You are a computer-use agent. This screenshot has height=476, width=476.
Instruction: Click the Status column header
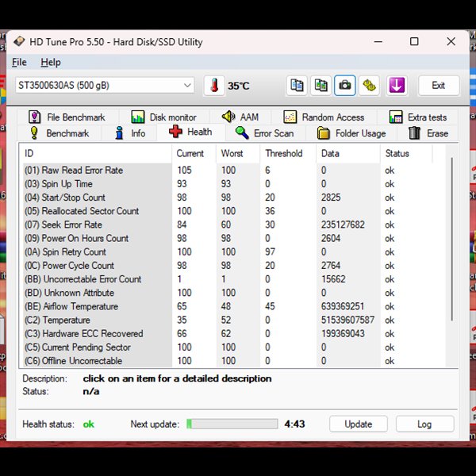click(x=406, y=154)
